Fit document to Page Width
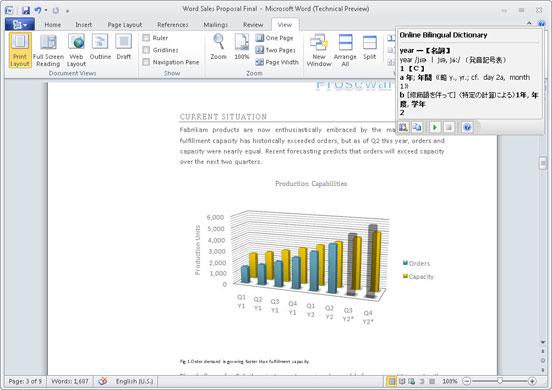This screenshot has width=552, height=390. [x=277, y=62]
